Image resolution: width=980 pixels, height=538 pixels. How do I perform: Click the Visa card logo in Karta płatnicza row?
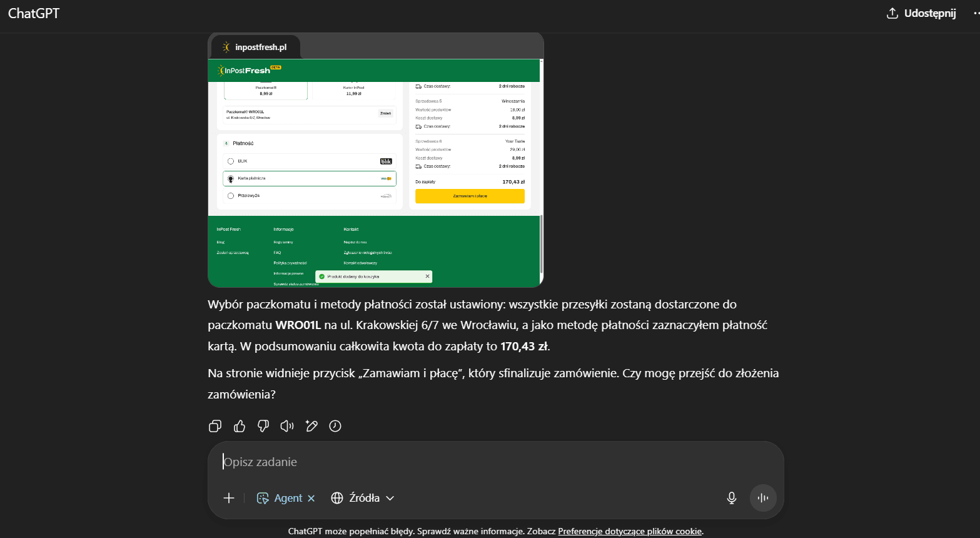pos(386,178)
